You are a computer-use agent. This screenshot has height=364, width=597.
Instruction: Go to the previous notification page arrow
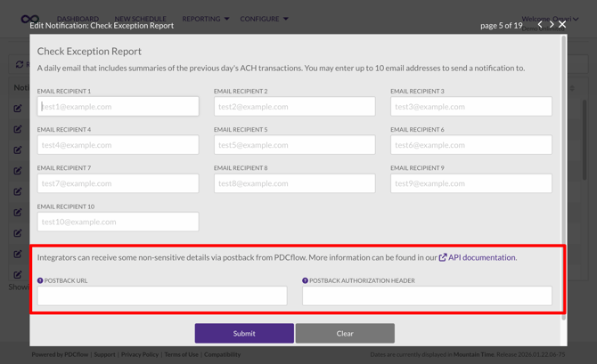click(x=540, y=25)
